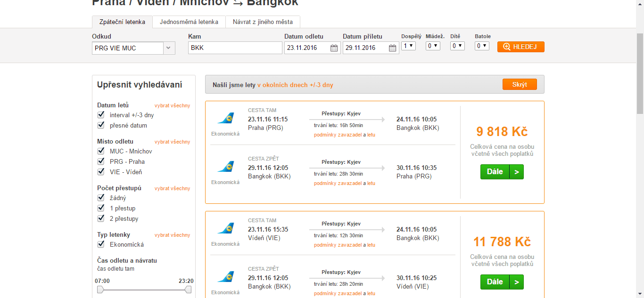Click 'trvání letu: 16h 50min' text
Screen dimensions: 644x298
(339, 125)
